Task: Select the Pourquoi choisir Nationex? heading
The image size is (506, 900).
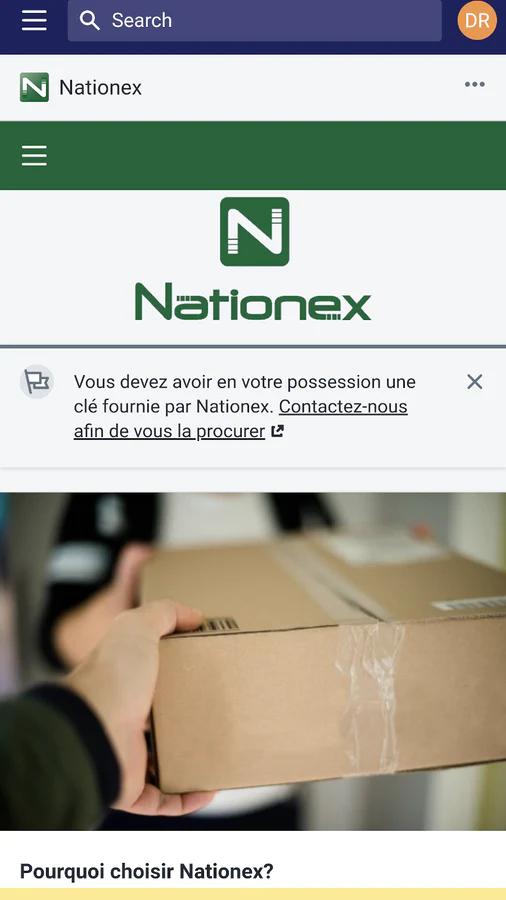Action: click(x=147, y=871)
